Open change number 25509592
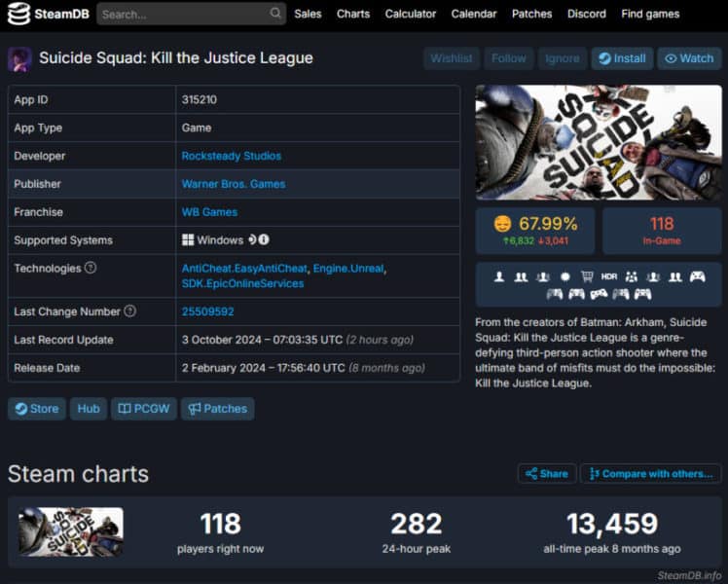The height and width of the screenshot is (584, 728). (x=207, y=311)
